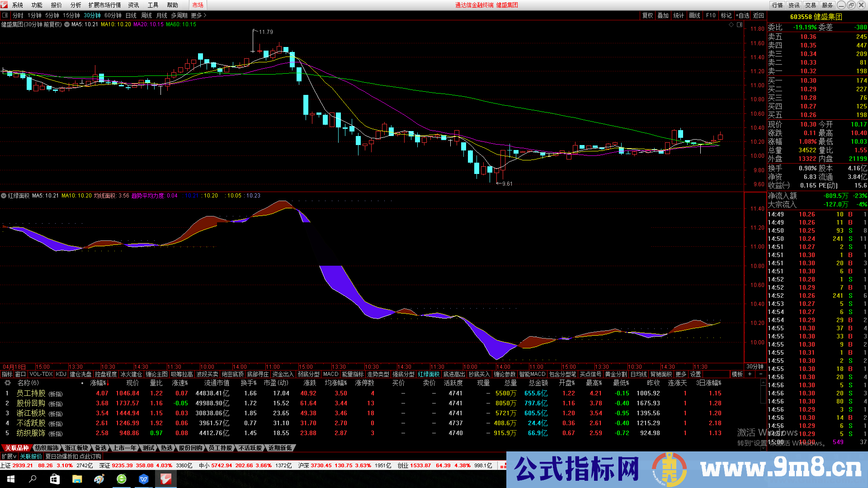
Task: Switch to the 60分钟 period
Action: click(x=113, y=15)
